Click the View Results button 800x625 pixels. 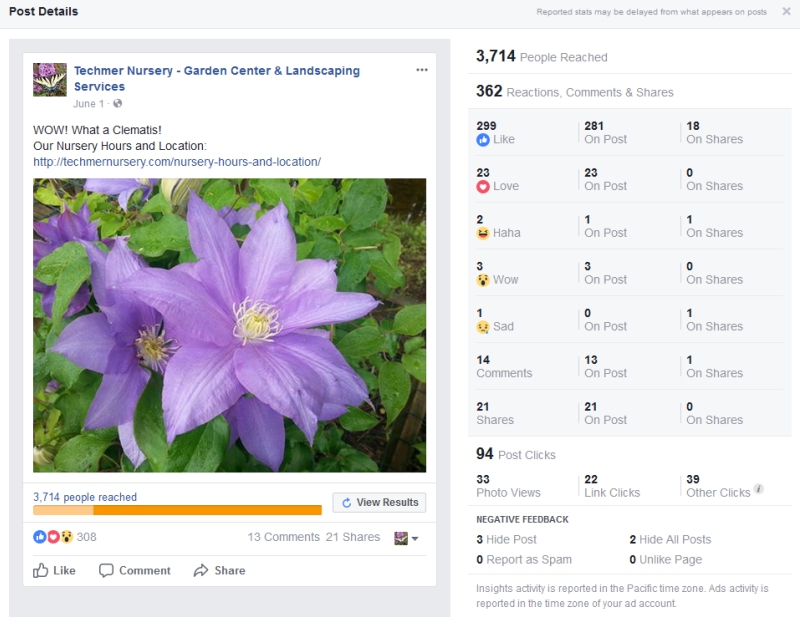(379, 503)
